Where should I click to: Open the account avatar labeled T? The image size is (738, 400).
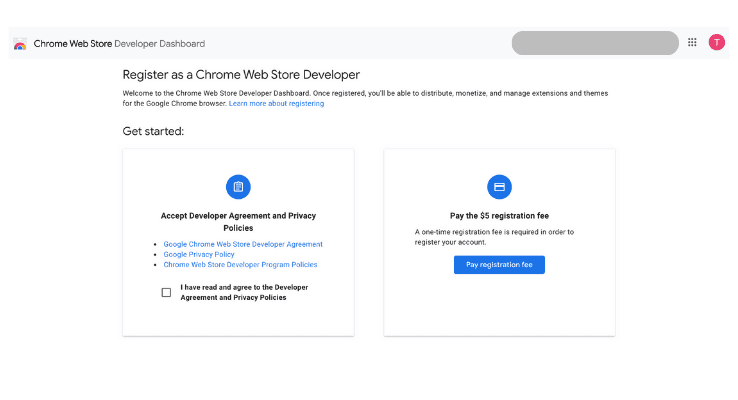716,42
